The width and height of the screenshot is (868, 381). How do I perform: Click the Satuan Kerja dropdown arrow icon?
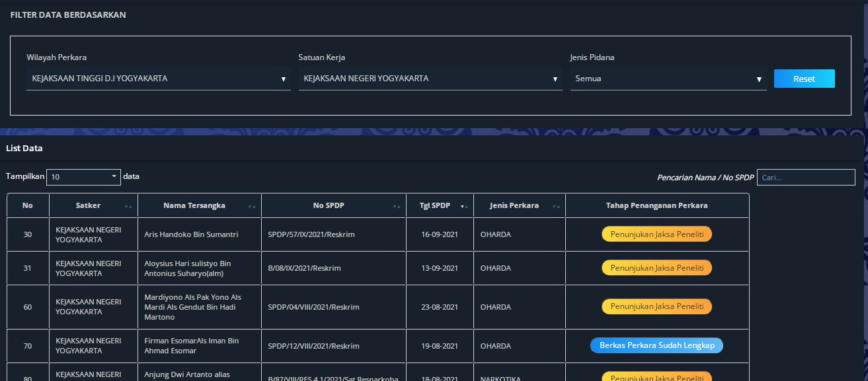pyautogui.click(x=555, y=79)
